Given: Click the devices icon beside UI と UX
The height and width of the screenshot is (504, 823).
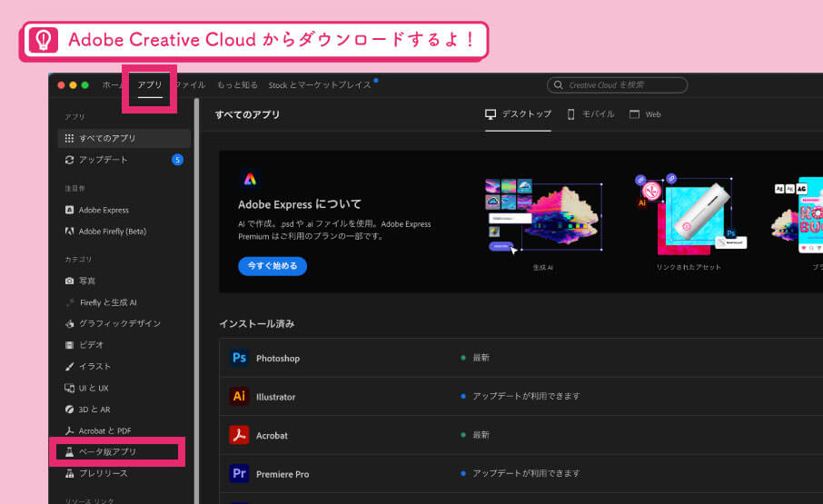Looking at the screenshot, I should click(69, 388).
